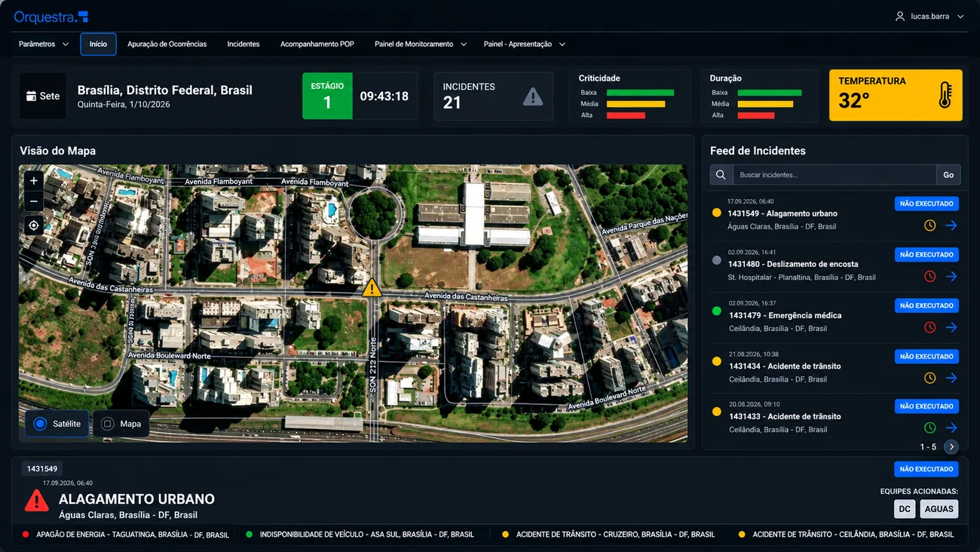Click NÃO EXECUTADO badge for incident 1431549 in feed
The height and width of the screenshot is (552, 980).
click(926, 204)
